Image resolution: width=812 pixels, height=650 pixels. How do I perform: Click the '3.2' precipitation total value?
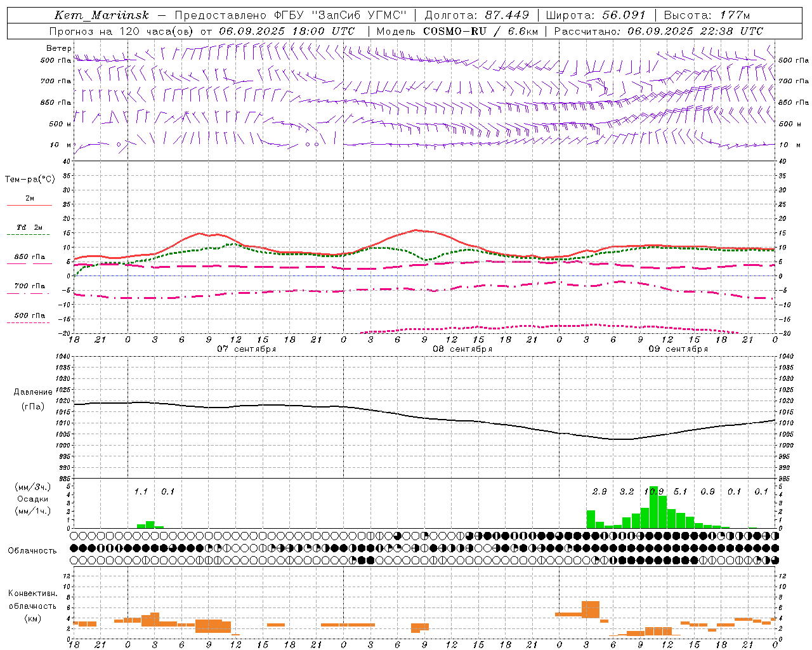click(627, 491)
